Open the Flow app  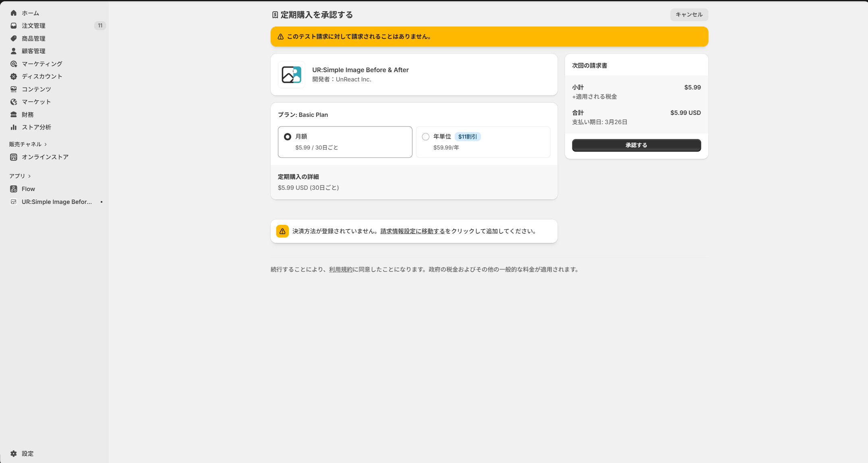click(28, 189)
